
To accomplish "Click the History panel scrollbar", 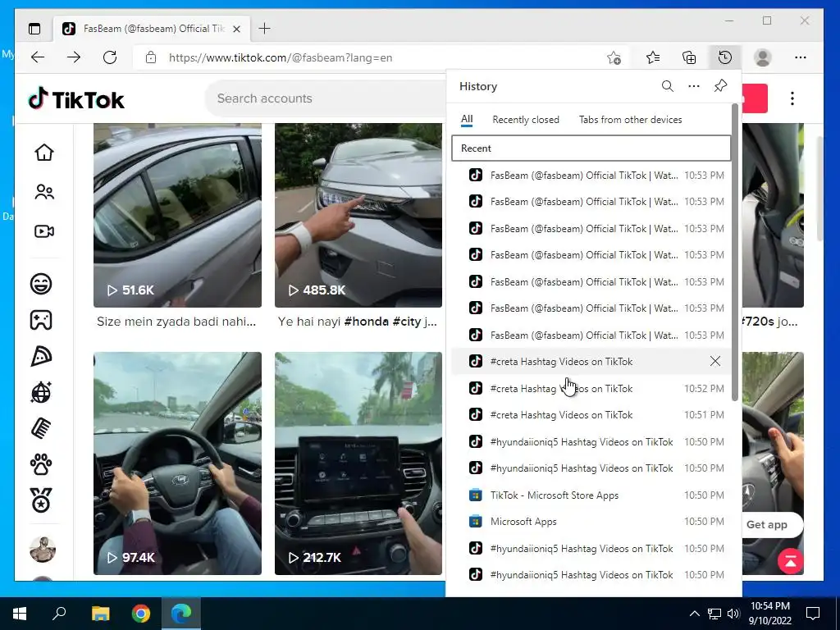I will pyautogui.click(x=734, y=252).
